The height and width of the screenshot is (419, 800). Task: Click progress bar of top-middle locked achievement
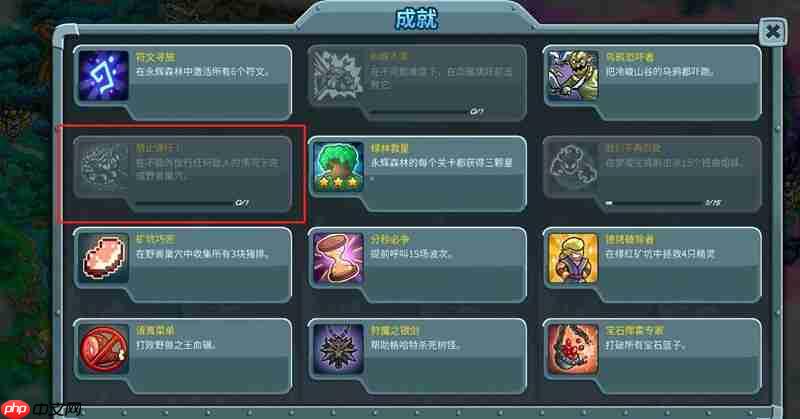[x=419, y=111]
